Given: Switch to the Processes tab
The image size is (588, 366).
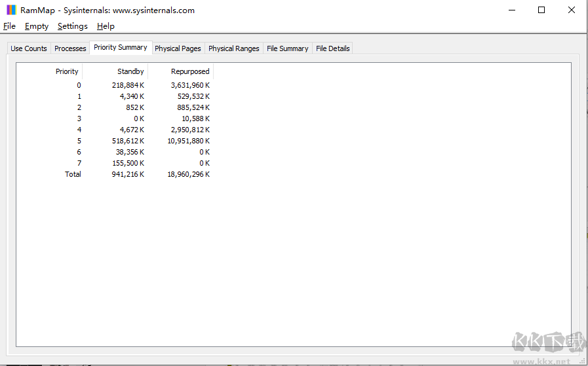Looking at the screenshot, I should click(70, 48).
